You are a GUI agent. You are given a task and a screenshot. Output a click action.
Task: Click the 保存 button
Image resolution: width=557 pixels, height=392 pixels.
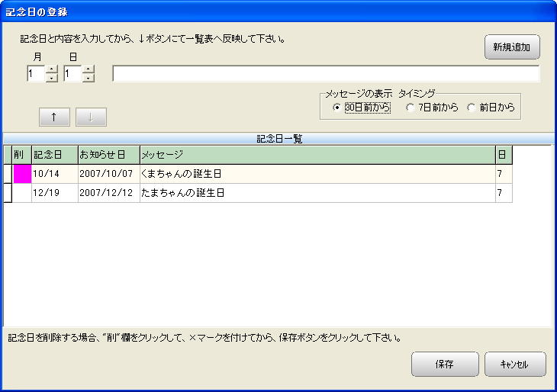pos(445,365)
